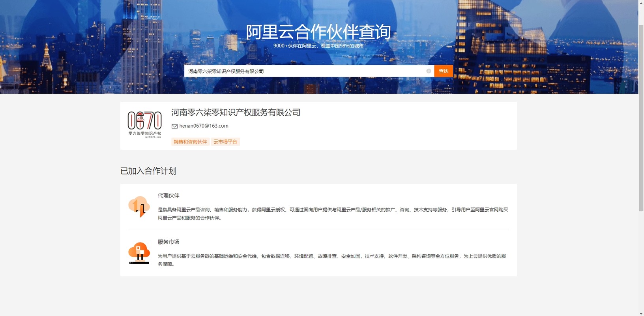This screenshot has height=316, width=644.
Task: Click the 代理伙伴 description paragraph
Action: click(x=333, y=214)
